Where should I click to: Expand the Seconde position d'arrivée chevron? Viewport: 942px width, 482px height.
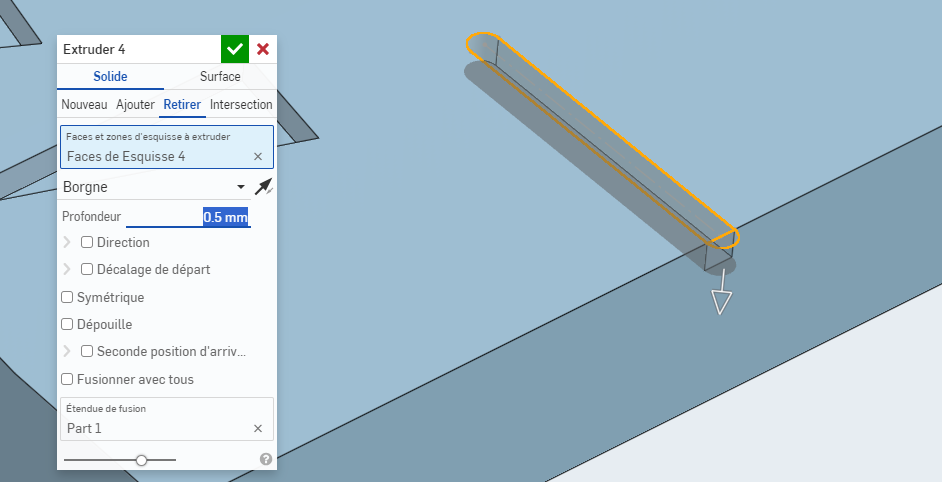click(x=67, y=351)
